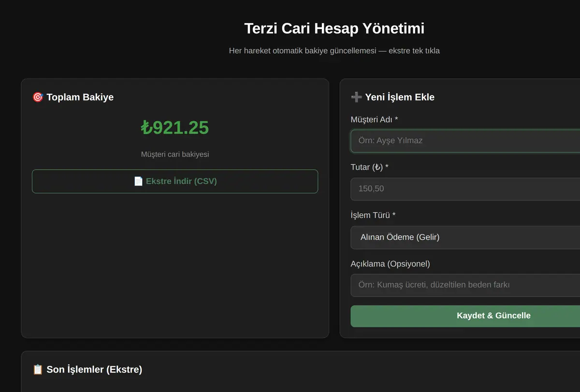Screen dimensions: 580x392
Task: Click the target icon beside Toplam Bakiye
Action: pos(38,97)
